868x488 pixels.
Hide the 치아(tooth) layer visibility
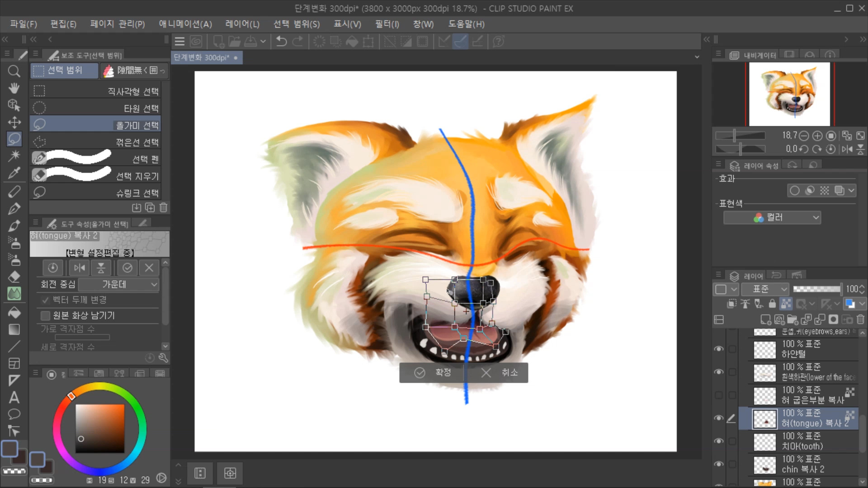(718, 441)
